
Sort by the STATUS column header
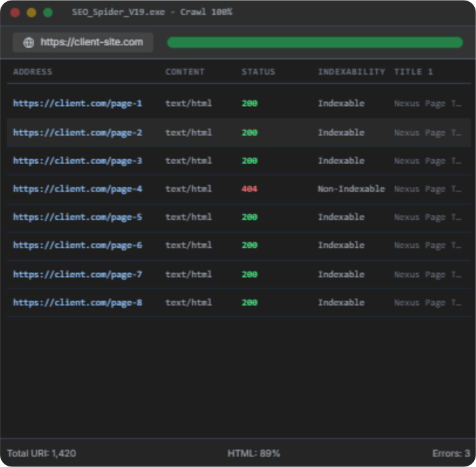(258, 72)
